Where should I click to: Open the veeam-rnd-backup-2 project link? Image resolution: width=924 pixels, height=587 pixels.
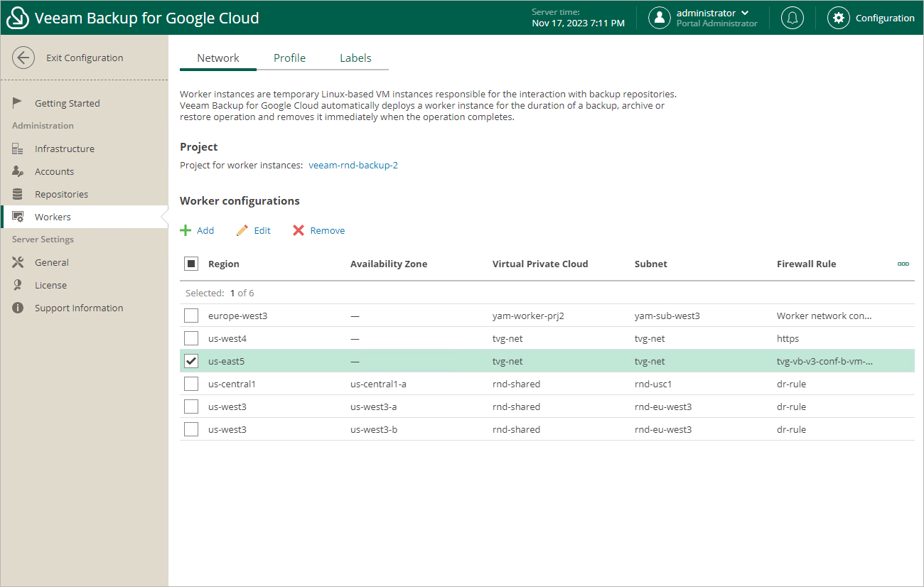pyautogui.click(x=353, y=166)
